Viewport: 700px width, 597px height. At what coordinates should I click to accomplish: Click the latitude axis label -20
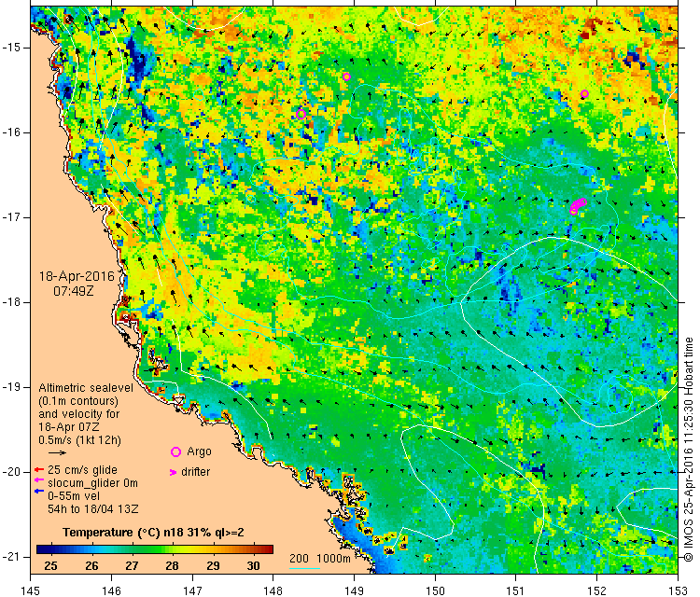[x=10, y=472]
